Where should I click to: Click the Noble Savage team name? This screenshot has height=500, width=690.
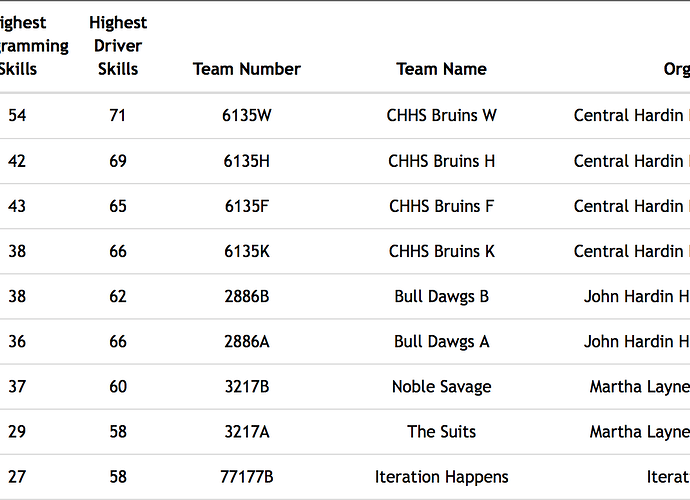(x=441, y=387)
